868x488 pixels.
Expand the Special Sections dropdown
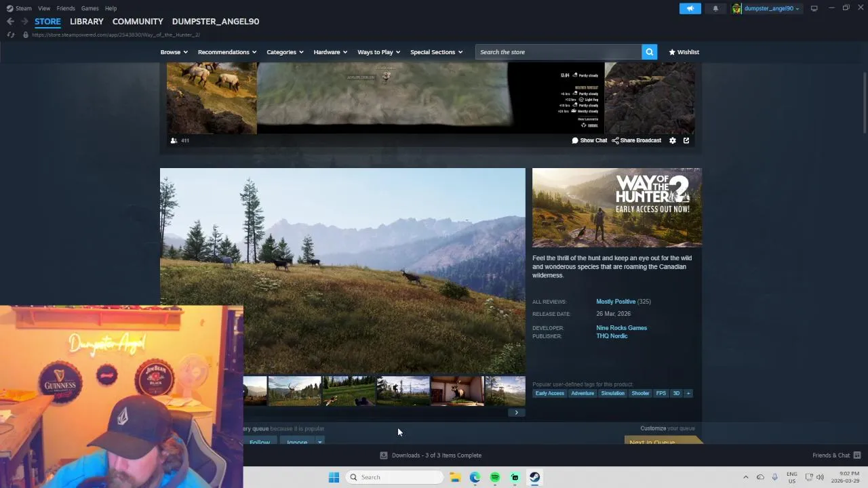tap(436, 52)
